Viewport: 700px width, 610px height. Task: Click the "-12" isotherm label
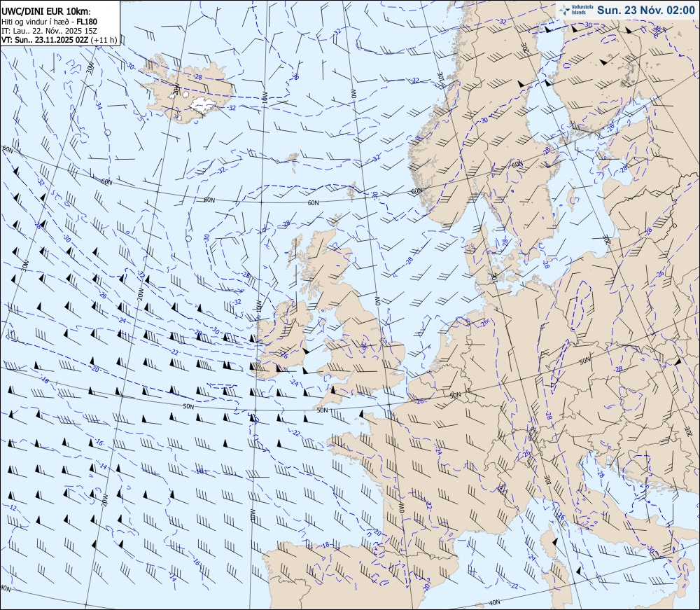tap(13, 508)
